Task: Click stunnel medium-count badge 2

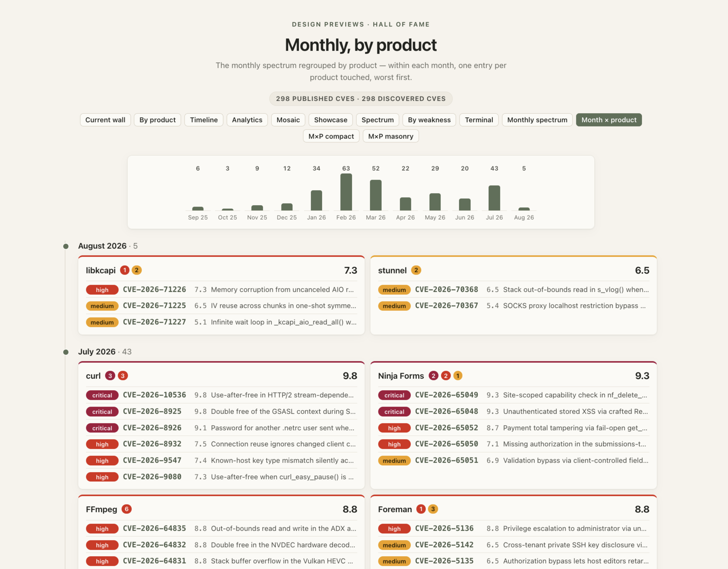Action: (x=416, y=270)
